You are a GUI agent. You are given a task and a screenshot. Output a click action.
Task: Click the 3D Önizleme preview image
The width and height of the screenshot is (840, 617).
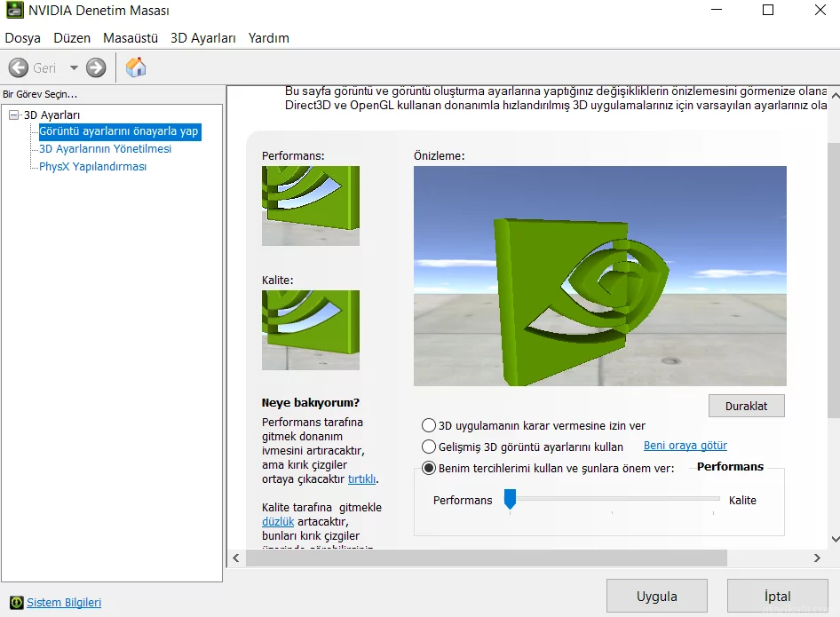600,276
